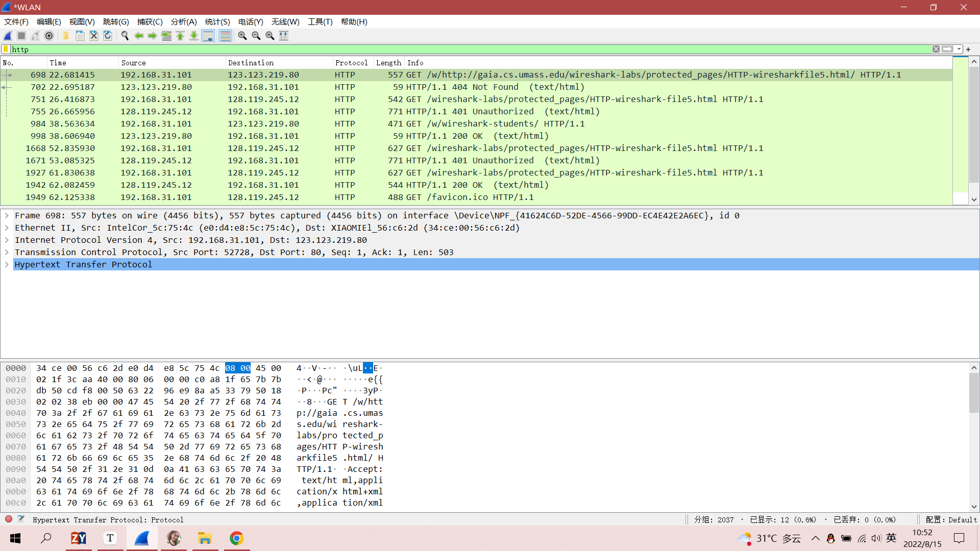Image resolution: width=980 pixels, height=551 pixels.
Task: Select packet 755 401 Unauthorized
Action: pos(476,112)
